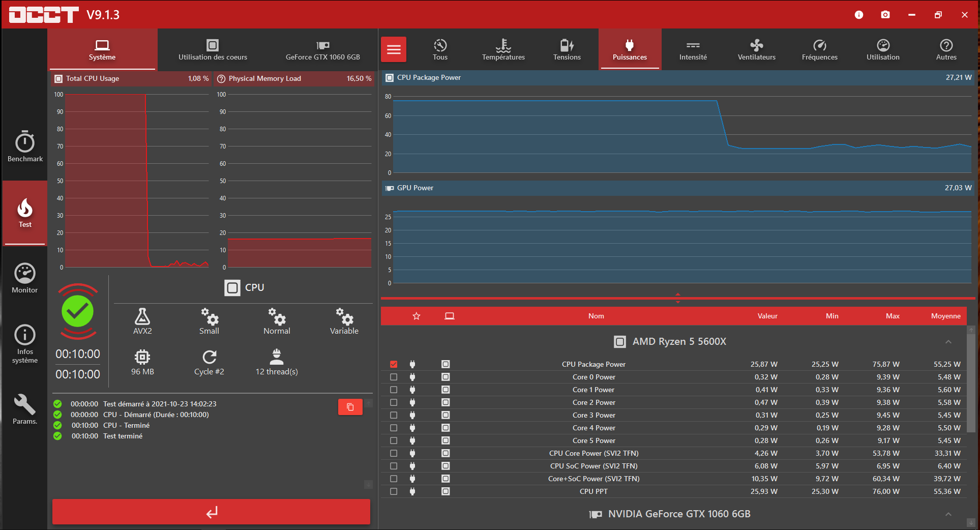Image resolution: width=980 pixels, height=530 pixels.
Task: Show the Autres sensor tab
Action: pos(946,49)
